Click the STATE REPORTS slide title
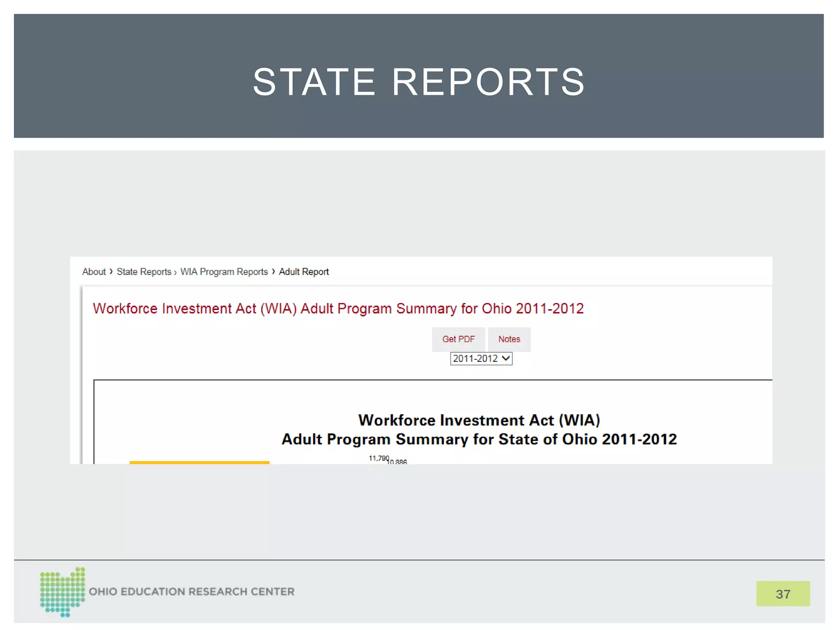840x630 pixels. pyautogui.click(x=419, y=82)
